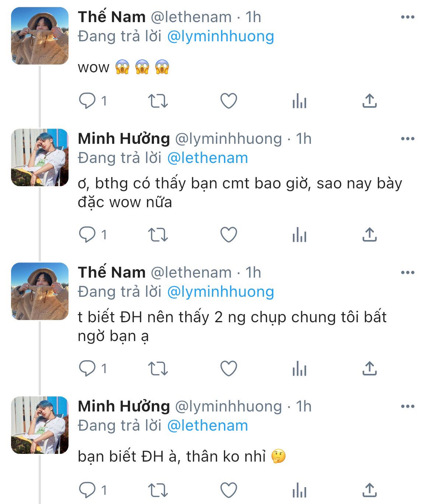Open more options on "thân ko nhỉ" tweet
The image size is (431, 504).
(407, 407)
